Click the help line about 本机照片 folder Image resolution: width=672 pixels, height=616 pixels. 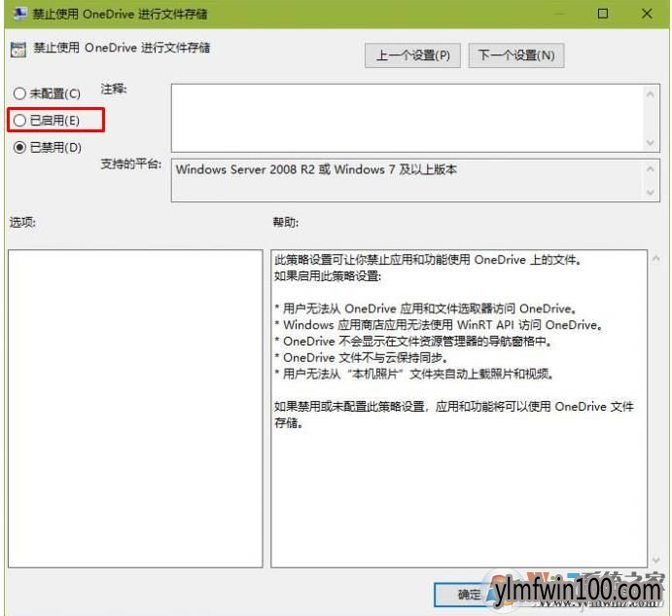pos(414,374)
